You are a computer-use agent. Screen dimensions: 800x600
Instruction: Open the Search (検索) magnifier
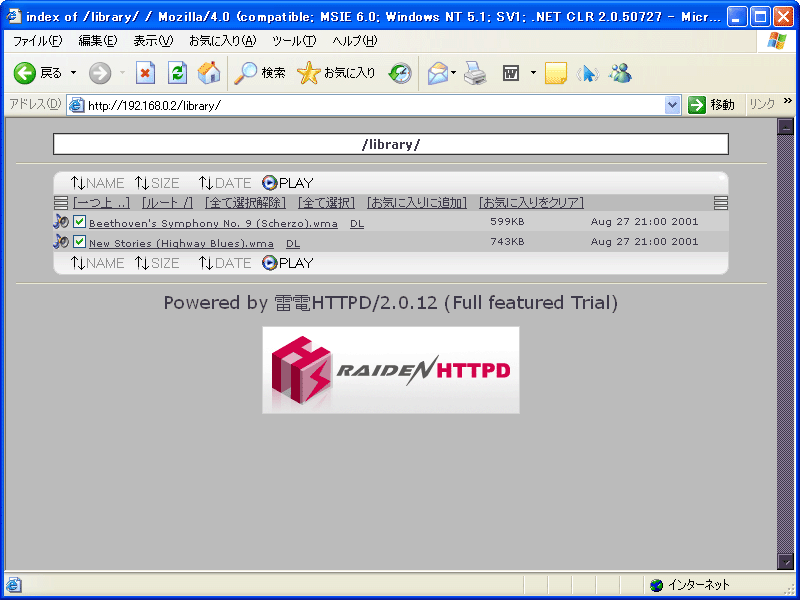[259, 73]
